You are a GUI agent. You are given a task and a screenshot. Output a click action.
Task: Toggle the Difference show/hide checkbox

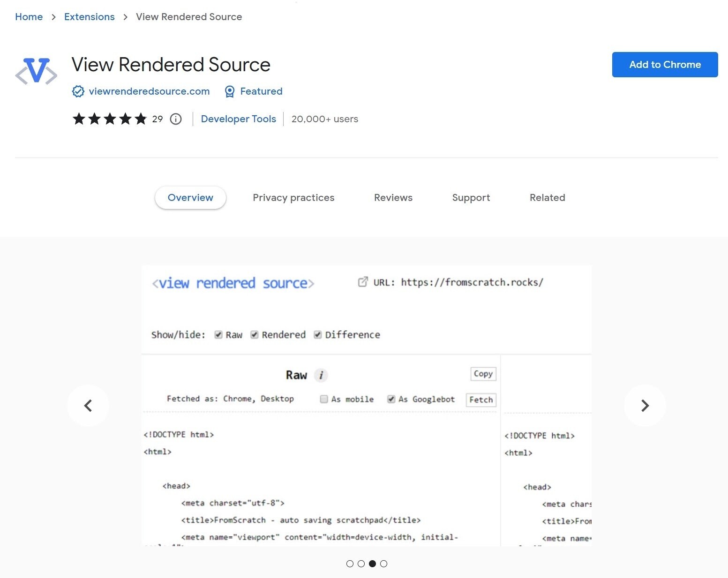pos(318,334)
